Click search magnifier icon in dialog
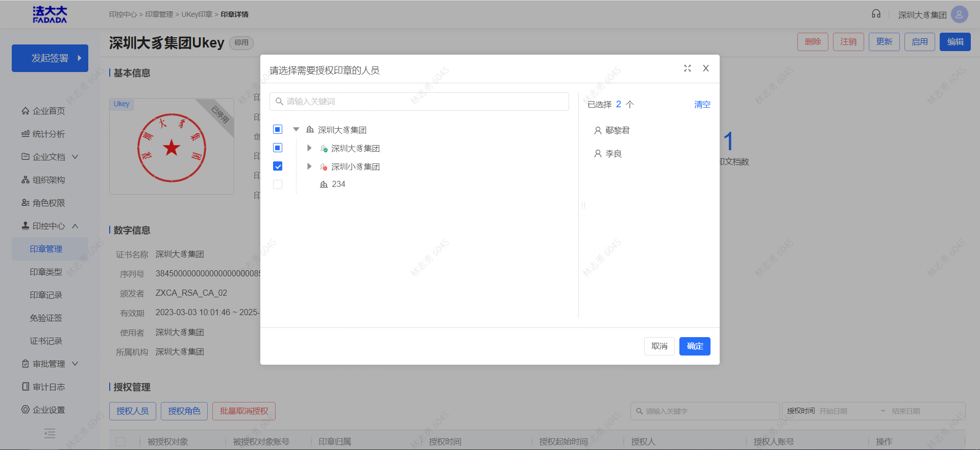The image size is (980, 450). [279, 101]
